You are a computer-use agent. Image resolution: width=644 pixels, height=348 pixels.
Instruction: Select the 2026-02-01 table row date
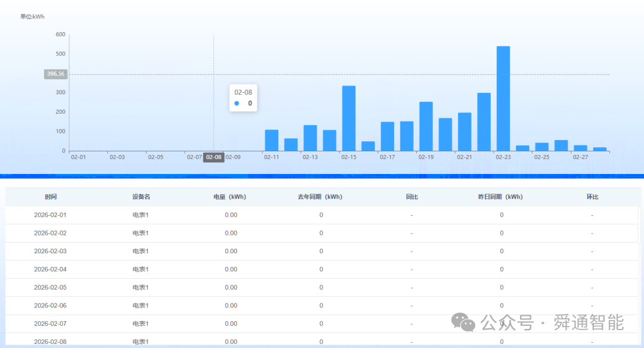51,215
